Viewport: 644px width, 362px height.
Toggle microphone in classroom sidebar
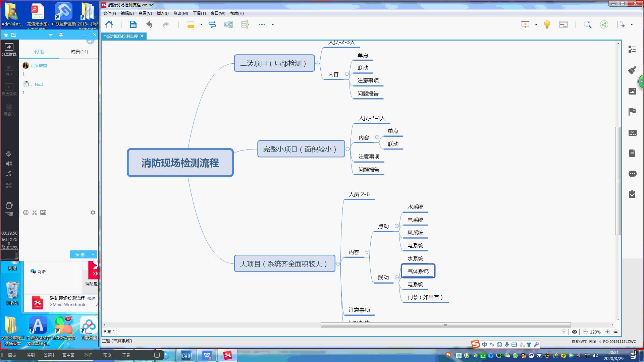9,154
